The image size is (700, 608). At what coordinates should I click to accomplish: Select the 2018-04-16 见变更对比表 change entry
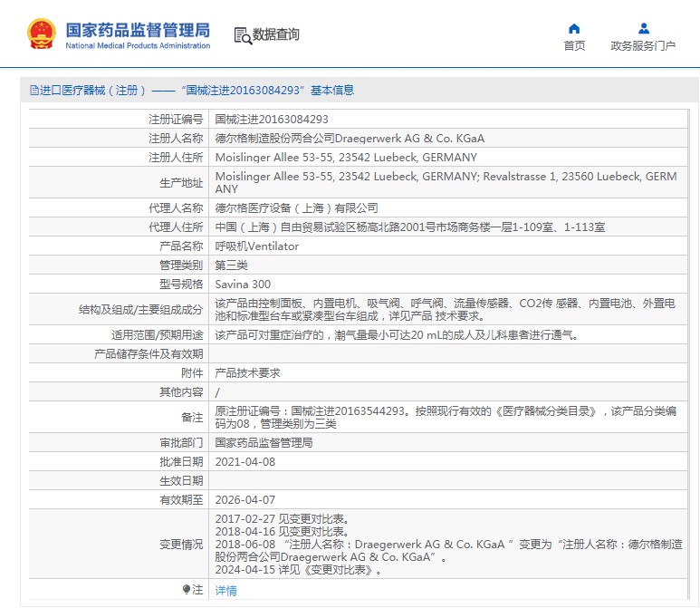pyautogui.click(x=283, y=532)
